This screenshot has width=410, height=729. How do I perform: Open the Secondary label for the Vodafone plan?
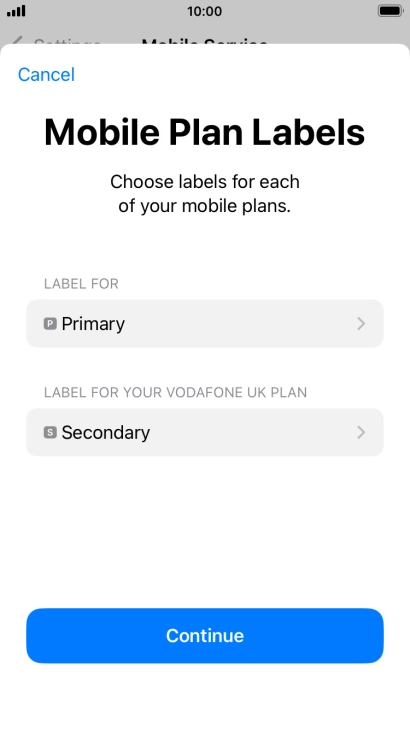point(205,432)
